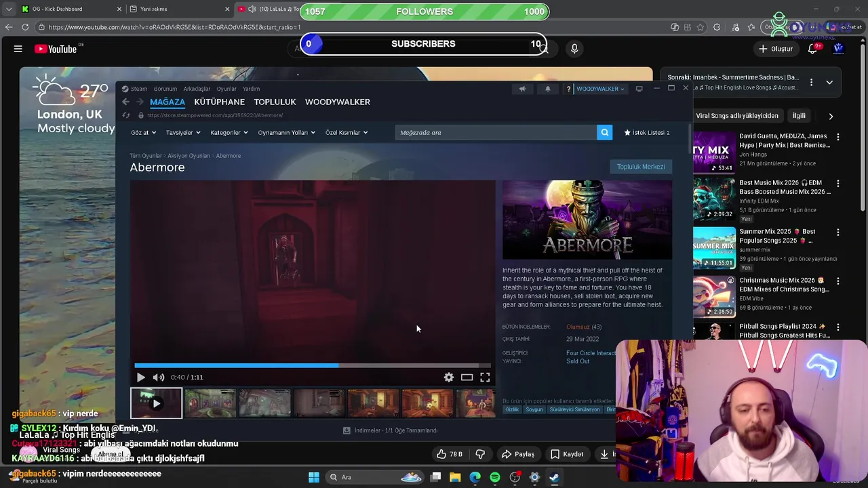Image resolution: width=868 pixels, height=488 pixels.
Task: Open Topluluk Merkezi community hub
Action: [x=641, y=167]
